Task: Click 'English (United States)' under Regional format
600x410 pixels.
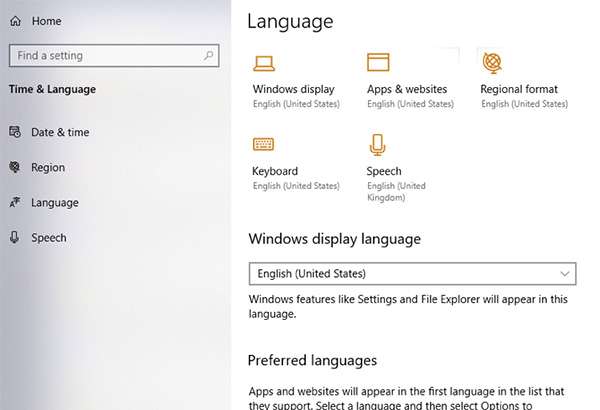Action: 524,104
